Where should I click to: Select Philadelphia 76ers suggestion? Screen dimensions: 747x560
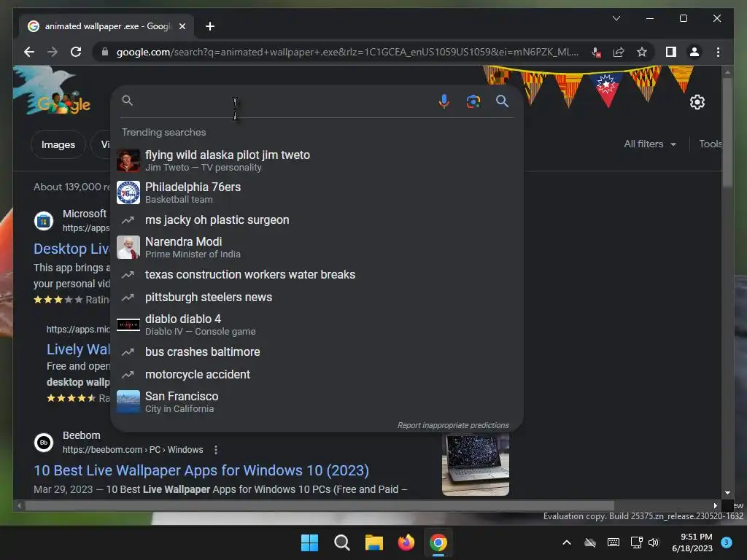point(317,192)
